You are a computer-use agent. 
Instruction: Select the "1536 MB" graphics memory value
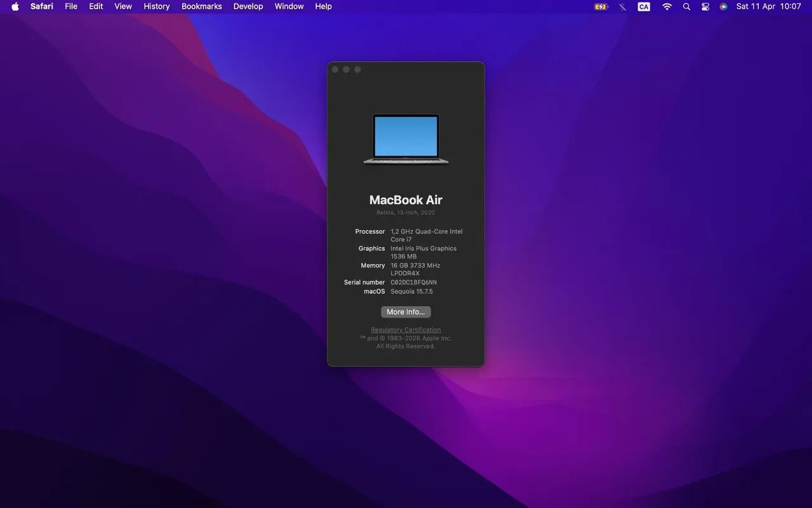pyautogui.click(x=403, y=257)
